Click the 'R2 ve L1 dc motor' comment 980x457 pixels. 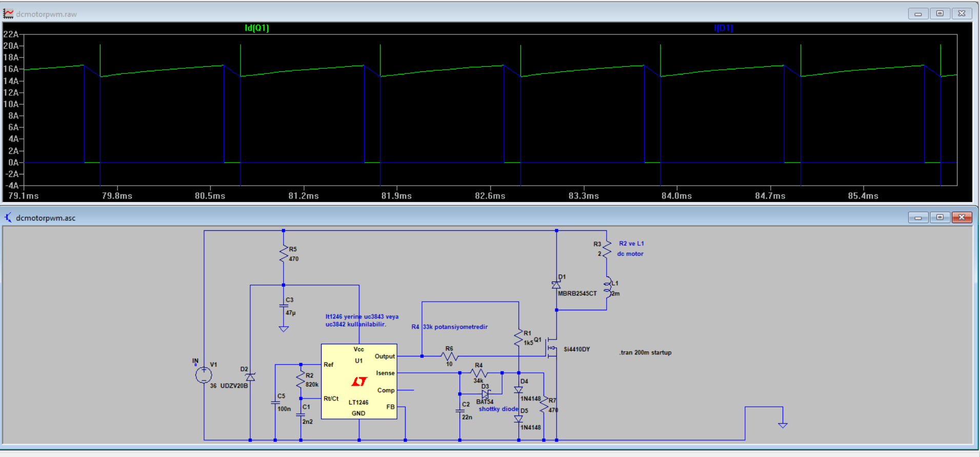(x=631, y=249)
